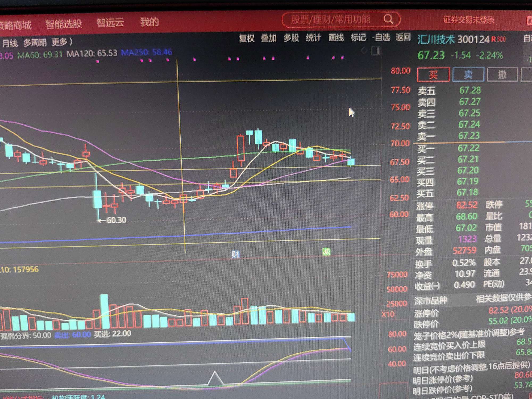Click the 卖出: 60.00 indicator label
The image size is (532, 399).
(x=73, y=335)
